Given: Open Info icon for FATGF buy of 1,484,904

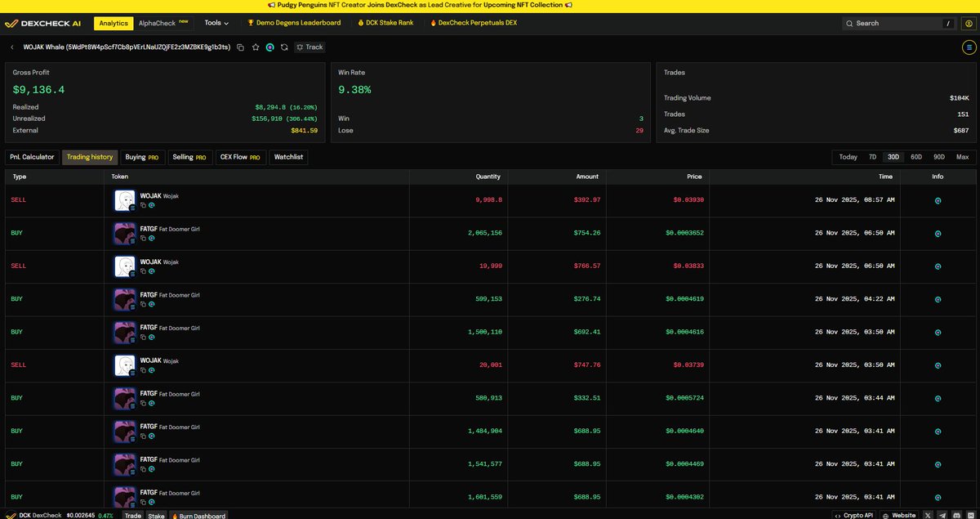Looking at the screenshot, I should [938, 431].
